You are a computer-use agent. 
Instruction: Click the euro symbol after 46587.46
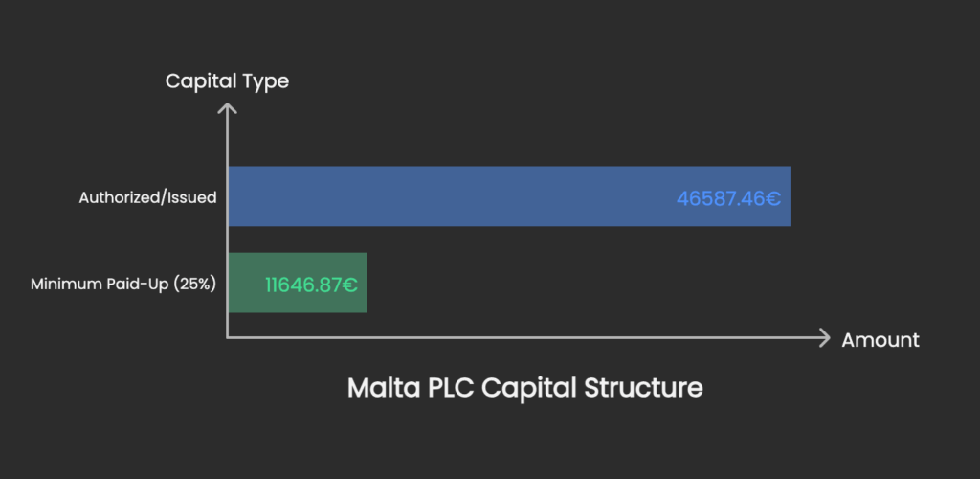tap(773, 199)
